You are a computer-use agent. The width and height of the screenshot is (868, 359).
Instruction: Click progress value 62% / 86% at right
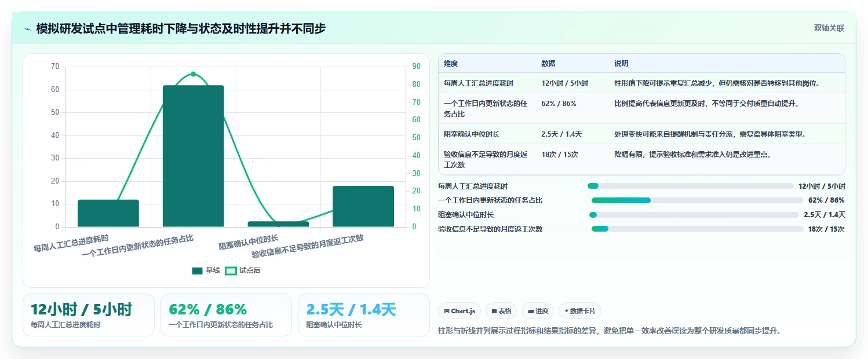826,200
